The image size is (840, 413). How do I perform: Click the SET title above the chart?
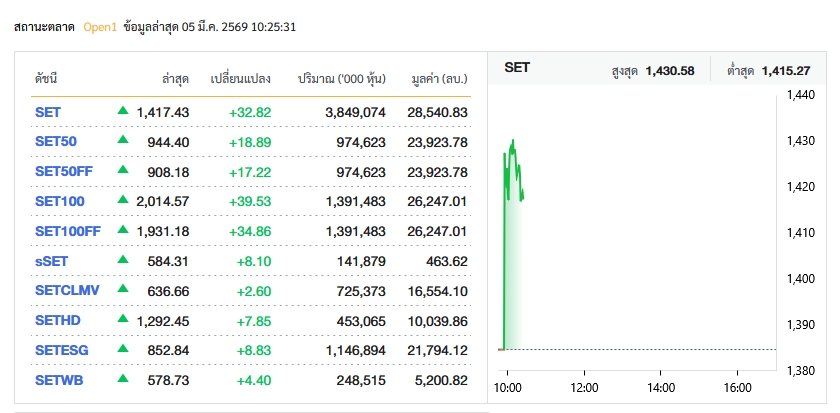(x=517, y=68)
